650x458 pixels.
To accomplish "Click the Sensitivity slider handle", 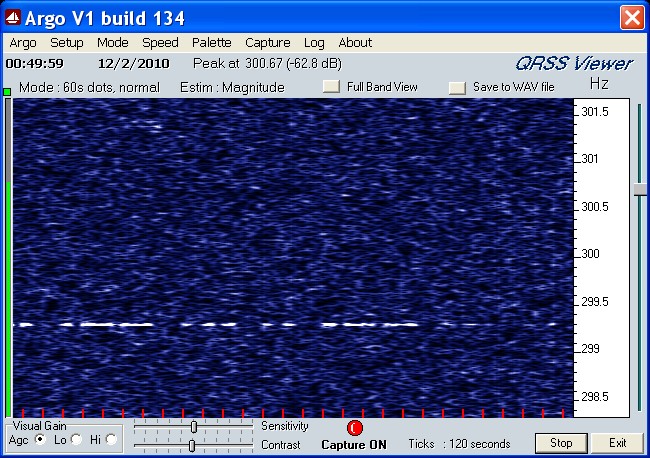I will coord(193,427).
